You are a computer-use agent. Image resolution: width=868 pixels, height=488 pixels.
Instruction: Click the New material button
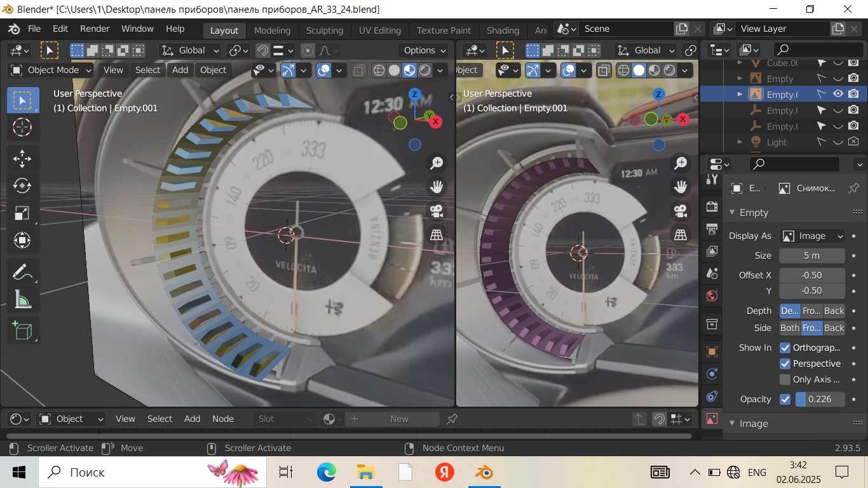pyautogui.click(x=398, y=419)
